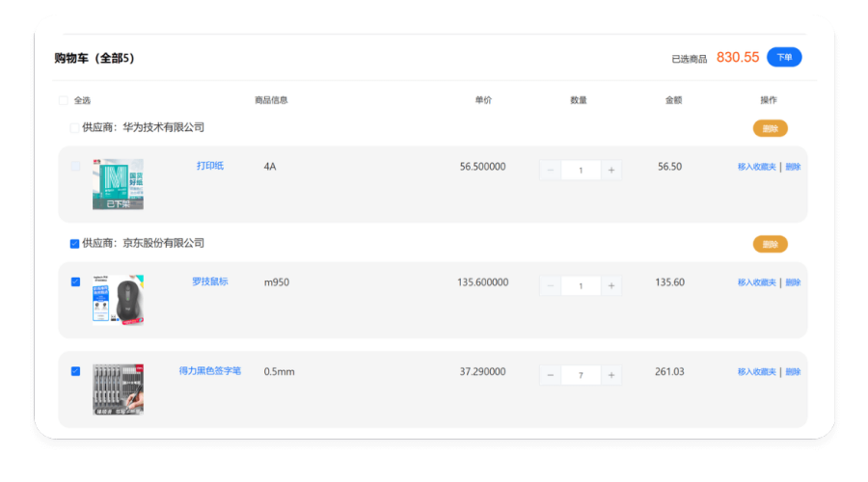Click 删除 link in 得力黑色签字笔 row

point(794,372)
